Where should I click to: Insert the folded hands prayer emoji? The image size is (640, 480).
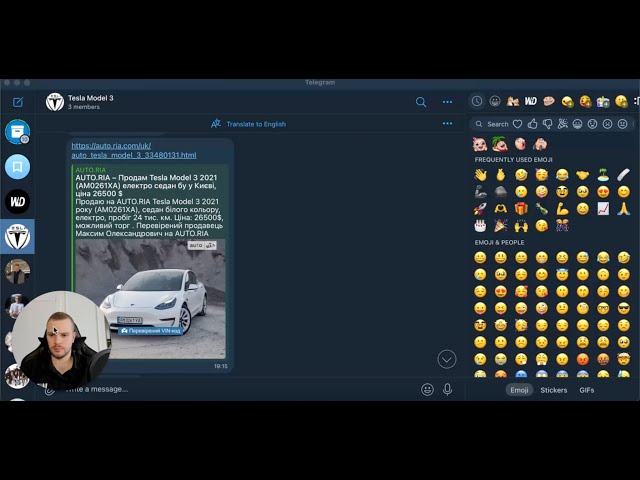click(623, 209)
